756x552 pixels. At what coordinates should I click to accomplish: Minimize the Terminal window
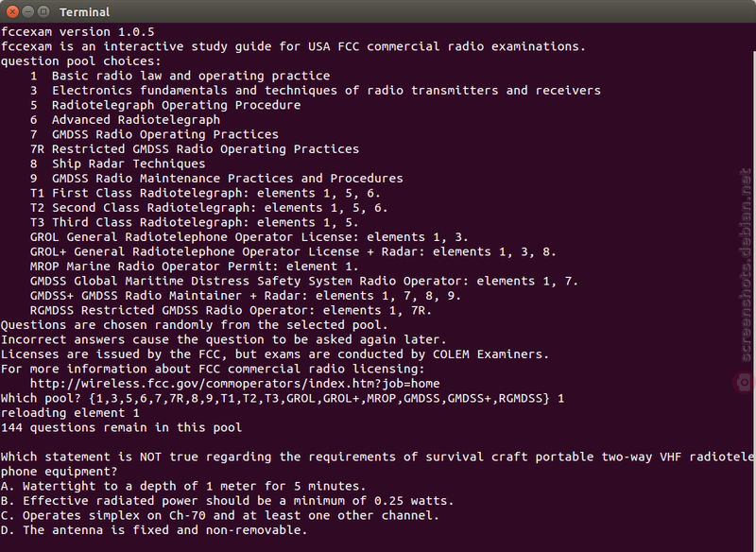pos(28,11)
